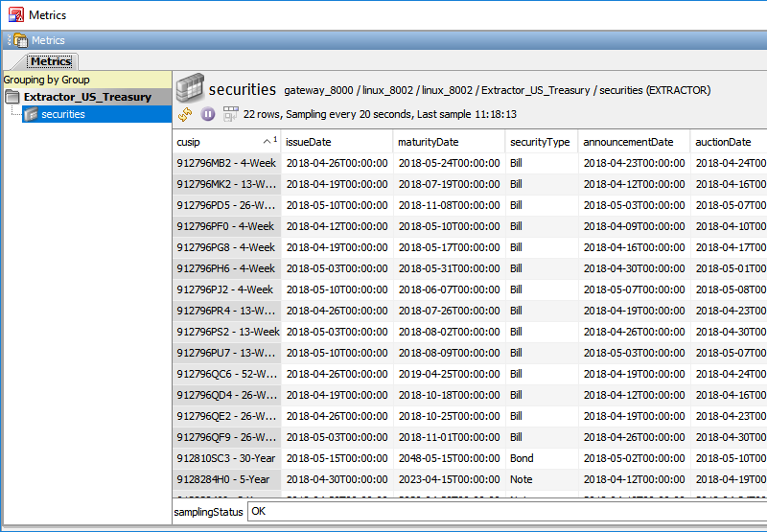Sort by the issueDate column header
The image size is (767, 532).
[x=337, y=142]
